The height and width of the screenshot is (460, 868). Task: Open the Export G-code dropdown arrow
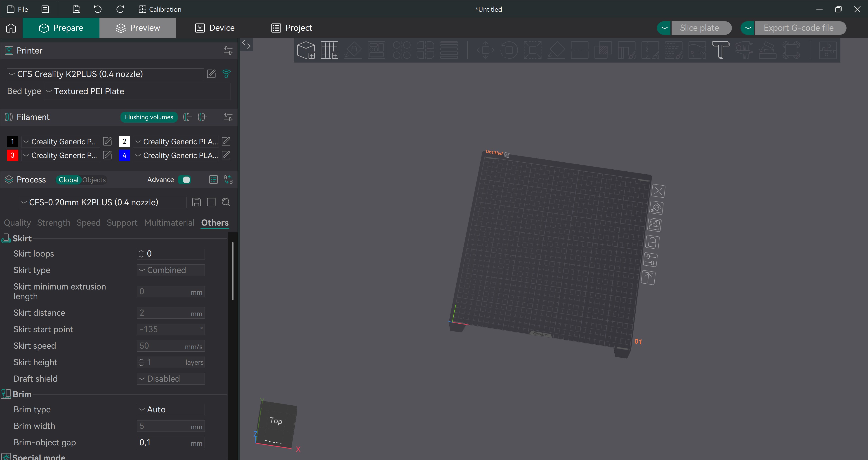pos(748,28)
